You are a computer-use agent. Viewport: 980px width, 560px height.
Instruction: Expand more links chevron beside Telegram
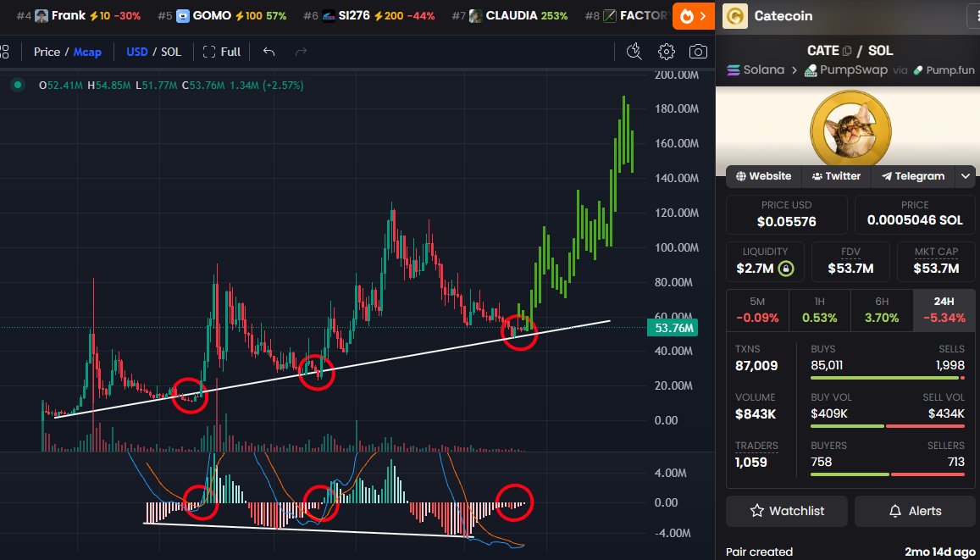(x=966, y=176)
